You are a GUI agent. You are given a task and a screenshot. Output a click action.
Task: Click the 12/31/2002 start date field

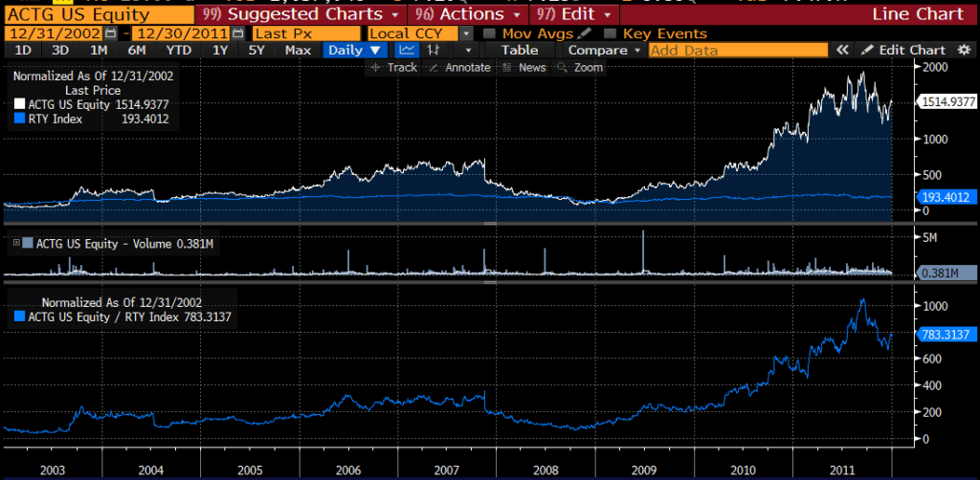coord(56,33)
